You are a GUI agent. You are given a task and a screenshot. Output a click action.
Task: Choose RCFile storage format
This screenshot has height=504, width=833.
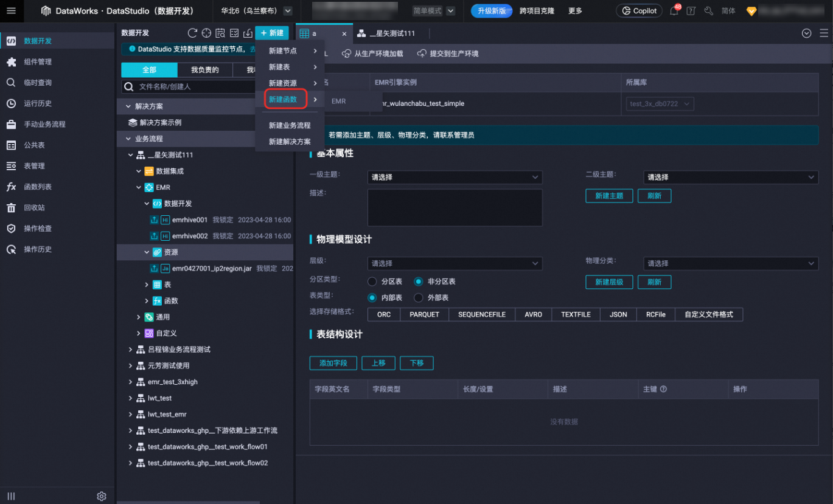[656, 314]
